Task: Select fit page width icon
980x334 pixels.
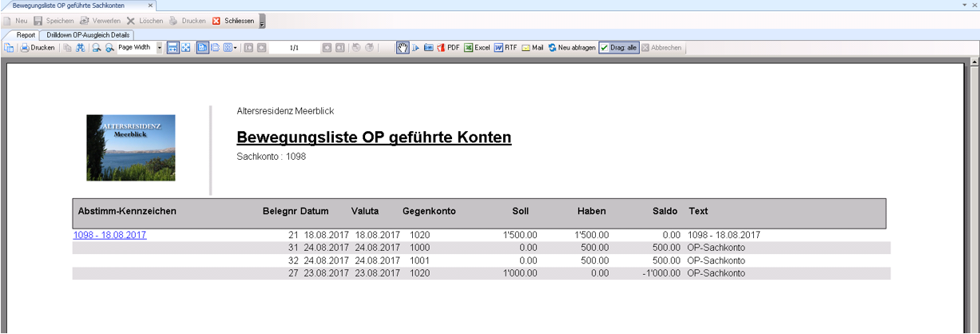Action: 173,48
